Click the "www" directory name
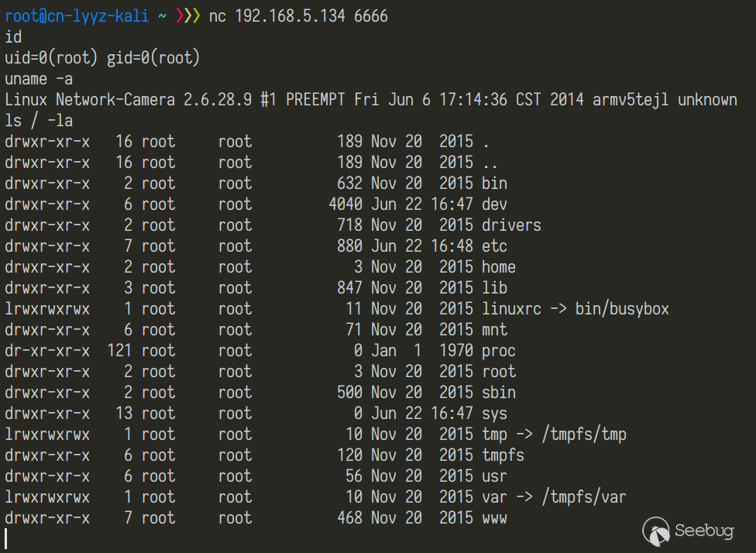The height and width of the screenshot is (553, 756). (x=494, y=518)
